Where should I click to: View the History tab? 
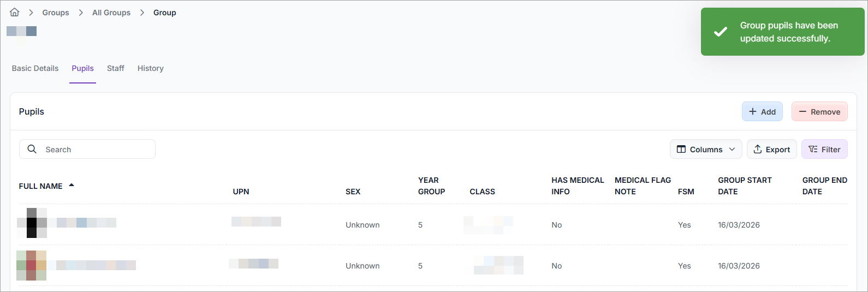(x=151, y=68)
